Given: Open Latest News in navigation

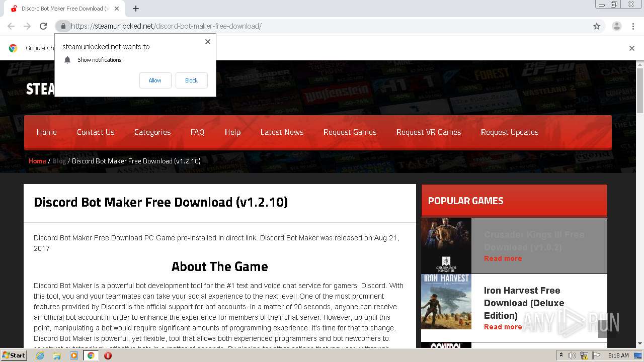Looking at the screenshot, I should (x=282, y=132).
